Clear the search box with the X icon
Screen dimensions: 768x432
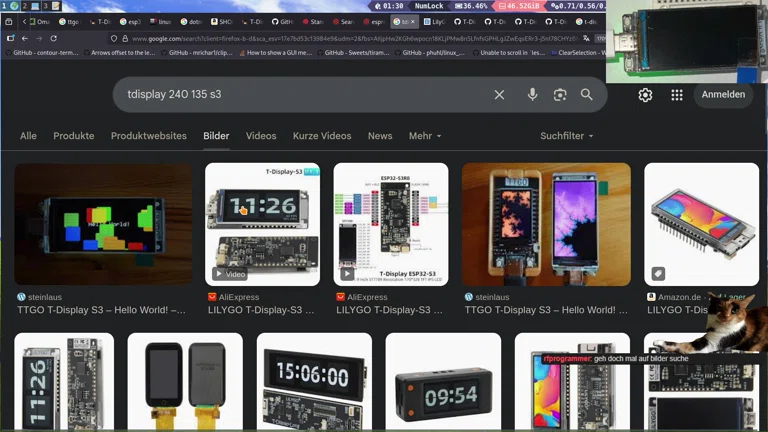tap(499, 95)
